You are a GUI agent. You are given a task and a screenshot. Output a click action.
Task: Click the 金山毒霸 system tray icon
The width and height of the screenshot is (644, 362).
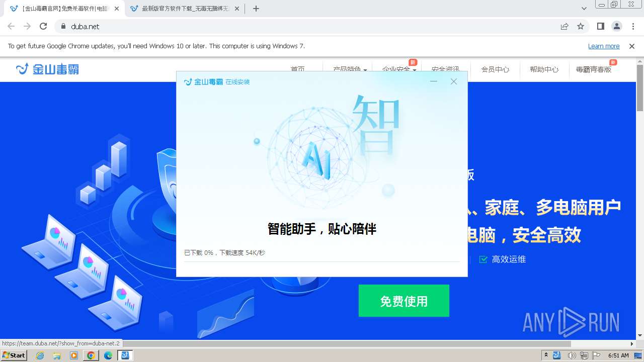pos(556,355)
